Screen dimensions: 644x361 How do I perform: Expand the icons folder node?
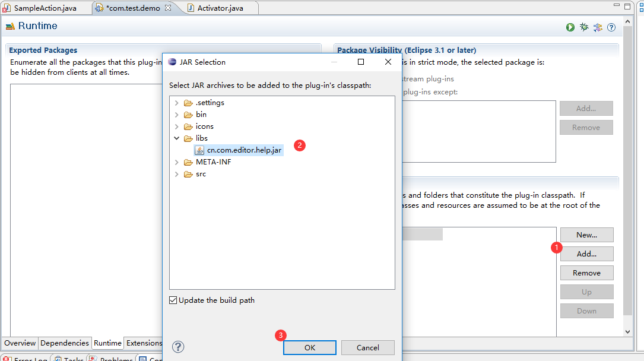tap(177, 126)
